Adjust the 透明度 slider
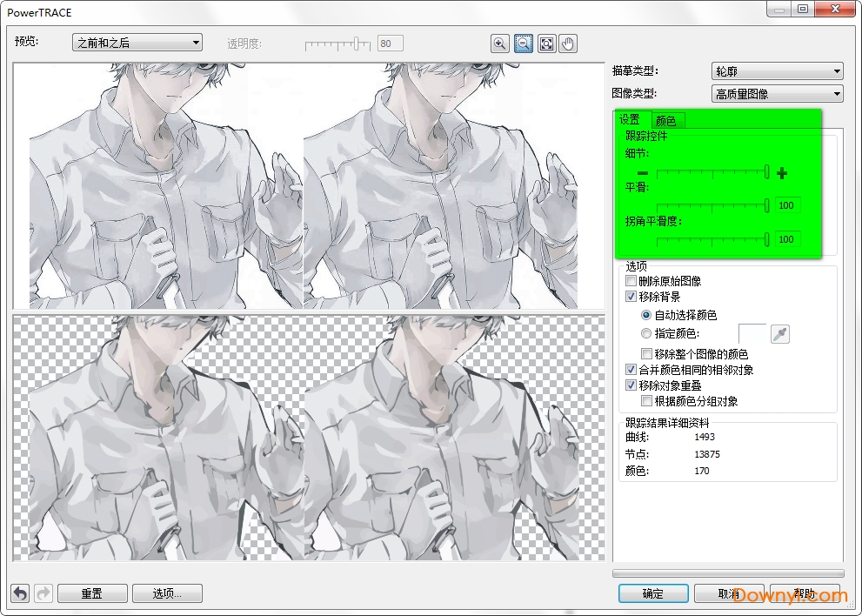The width and height of the screenshot is (862, 616). point(357,42)
